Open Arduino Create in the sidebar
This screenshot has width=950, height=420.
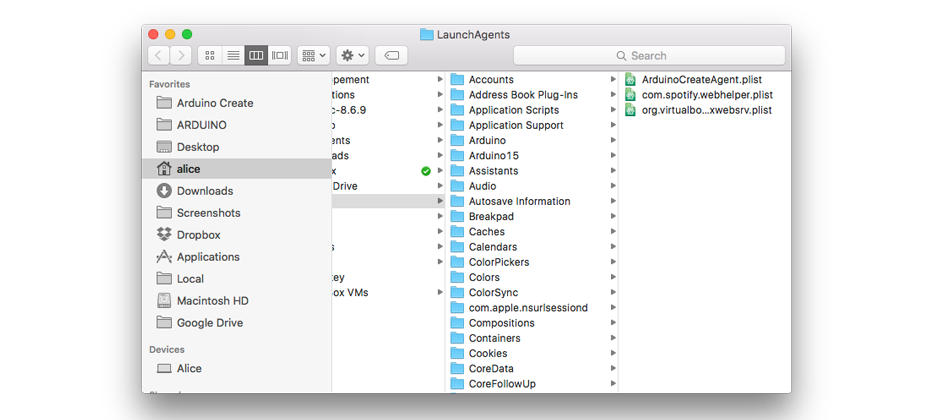[236, 103]
